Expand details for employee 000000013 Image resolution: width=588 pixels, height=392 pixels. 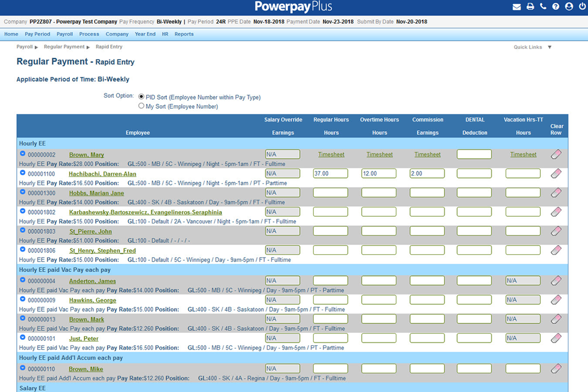23,318
